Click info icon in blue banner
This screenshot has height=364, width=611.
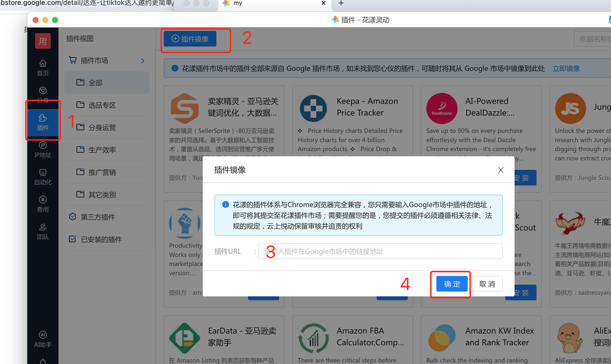(175, 68)
